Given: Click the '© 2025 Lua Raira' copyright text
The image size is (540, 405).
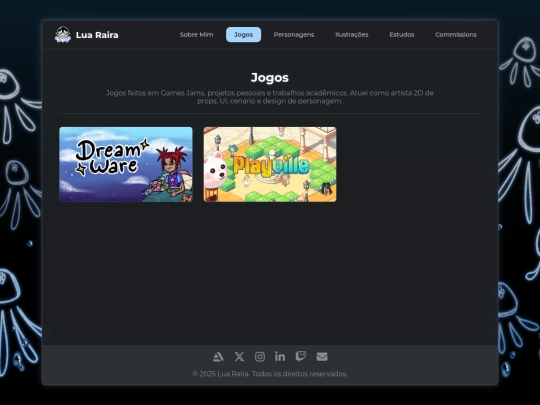Looking at the screenshot, I should click(270, 374).
